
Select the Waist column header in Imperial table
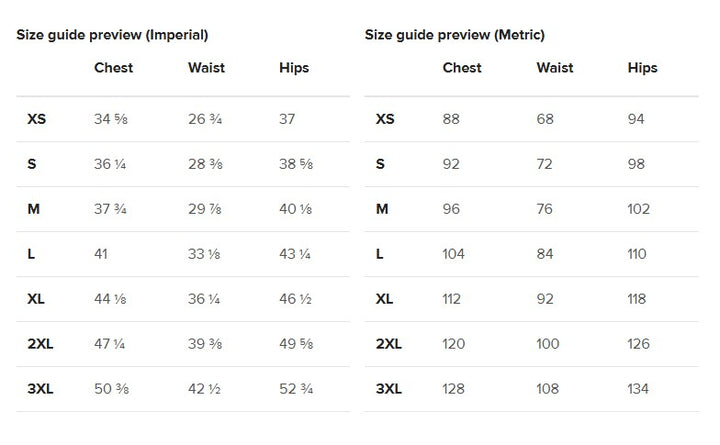pyautogui.click(x=206, y=68)
